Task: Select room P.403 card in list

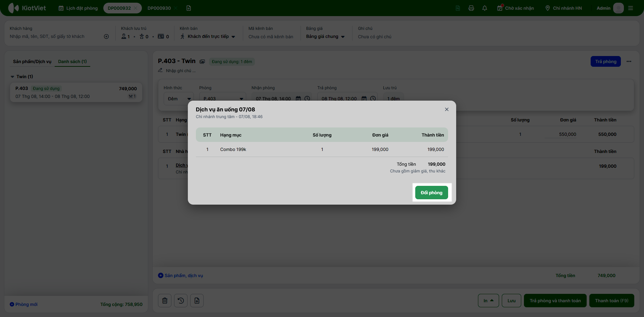Action: [x=76, y=92]
